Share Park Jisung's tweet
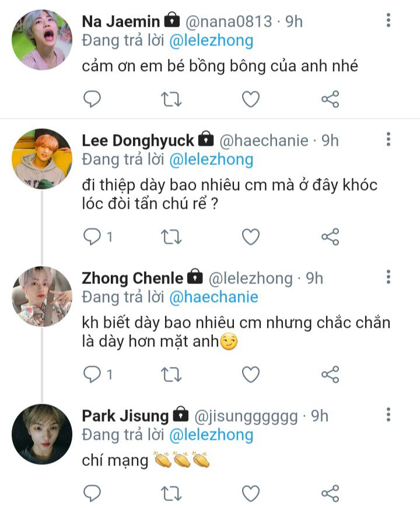 pos(330,493)
